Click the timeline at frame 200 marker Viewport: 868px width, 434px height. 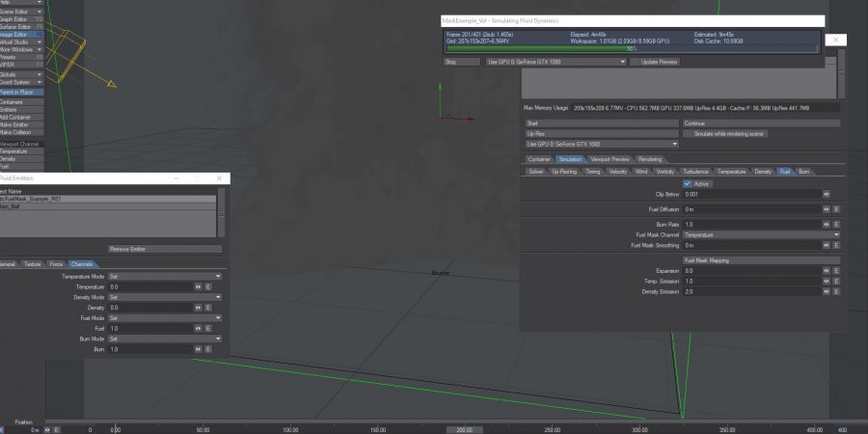[x=464, y=429]
